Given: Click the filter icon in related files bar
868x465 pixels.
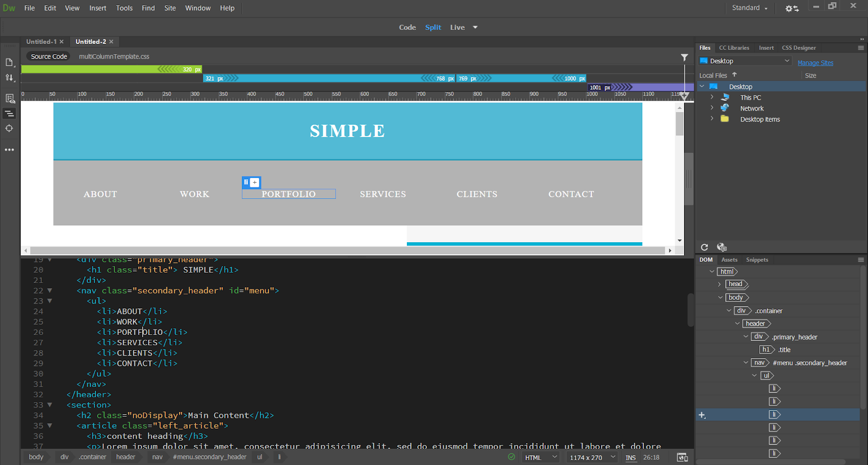Looking at the screenshot, I should (685, 57).
